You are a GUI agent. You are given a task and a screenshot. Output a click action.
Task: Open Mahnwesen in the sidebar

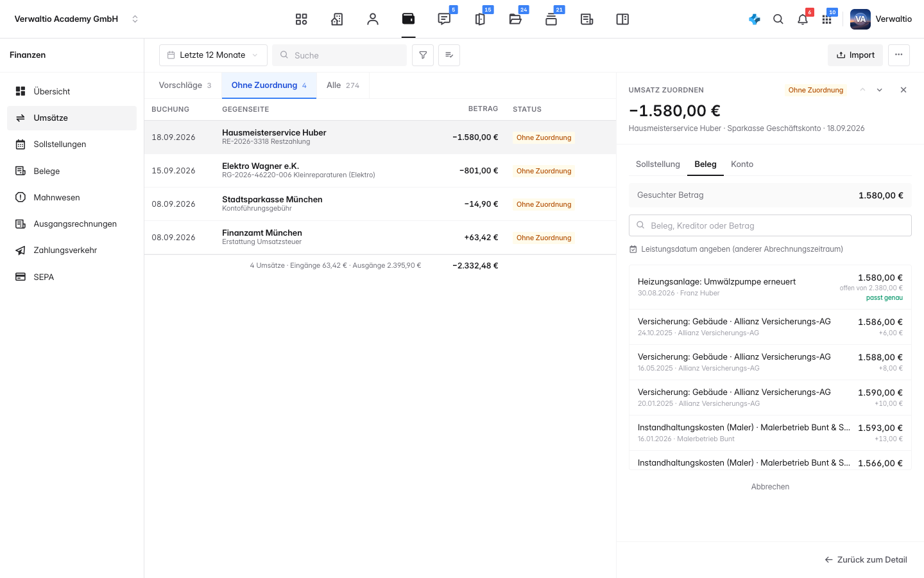click(x=72, y=198)
